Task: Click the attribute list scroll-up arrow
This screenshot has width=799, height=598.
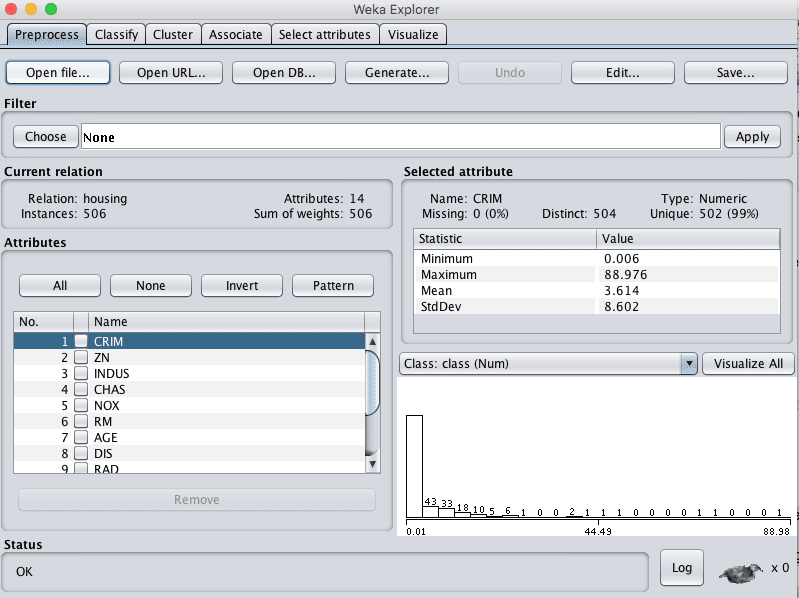Action: 372,341
